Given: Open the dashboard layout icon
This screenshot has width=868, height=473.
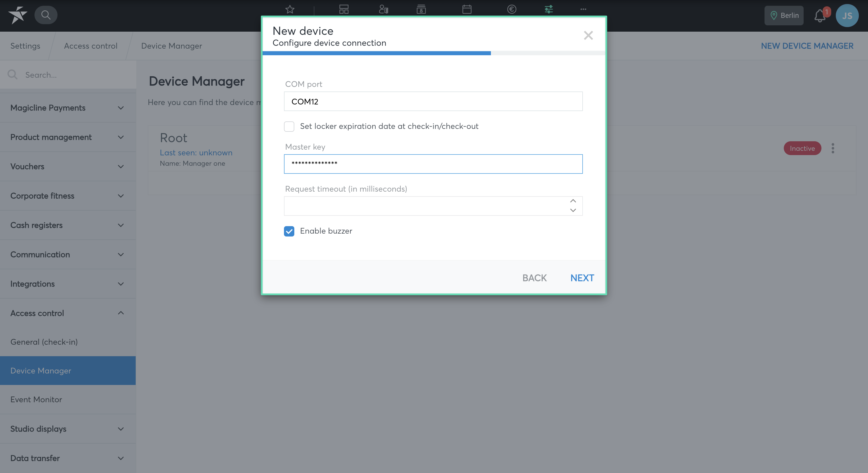Looking at the screenshot, I should point(344,9).
